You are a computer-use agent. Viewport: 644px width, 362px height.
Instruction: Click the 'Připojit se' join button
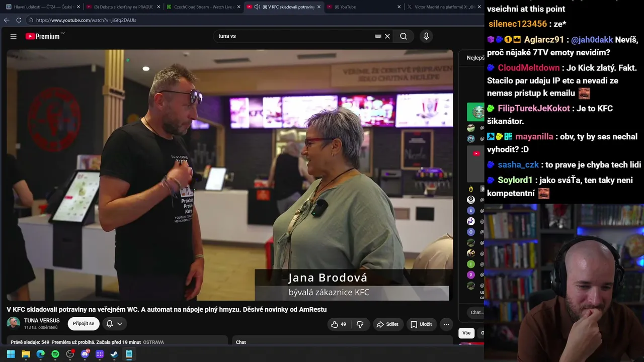(x=84, y=324)
